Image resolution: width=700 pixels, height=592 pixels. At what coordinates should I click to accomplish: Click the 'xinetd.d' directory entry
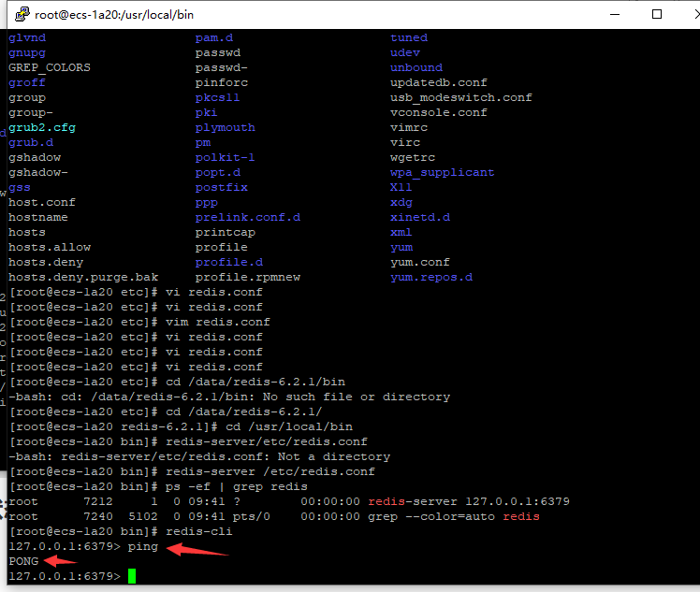420,217
